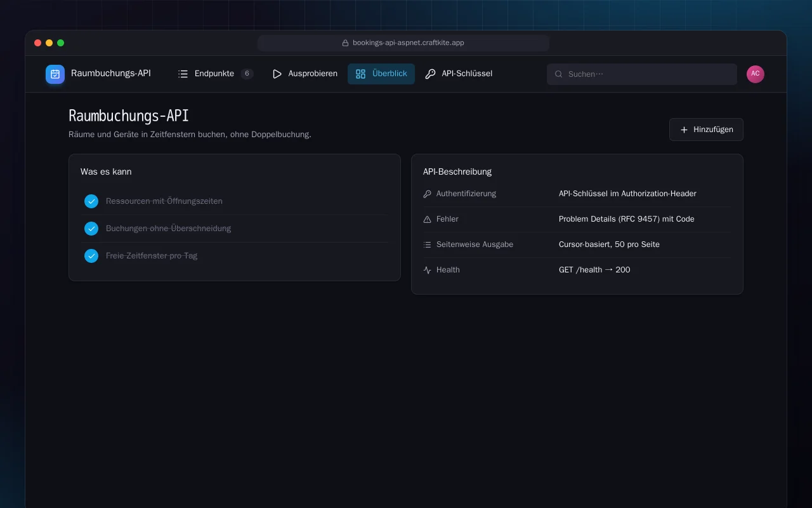Click the list icon beside Endpunkte

pos(183,74)
